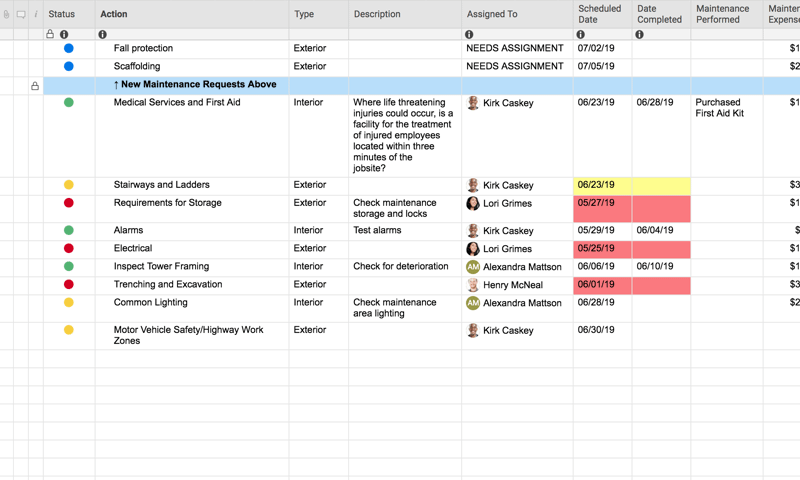Select 'NEEDS ASSIGNMENT' cell for Fall protection

tap(517, 48)
